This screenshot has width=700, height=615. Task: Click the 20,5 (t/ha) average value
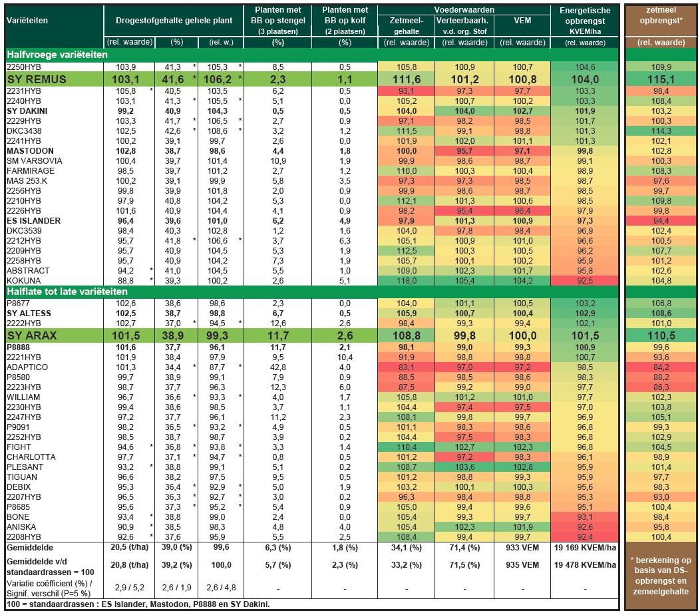pos(130,548)
